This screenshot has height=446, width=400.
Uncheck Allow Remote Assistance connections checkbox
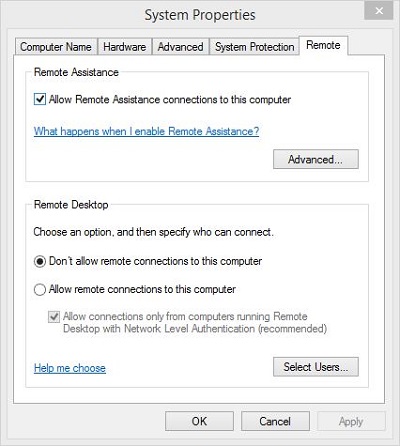[x=40, y=99]
